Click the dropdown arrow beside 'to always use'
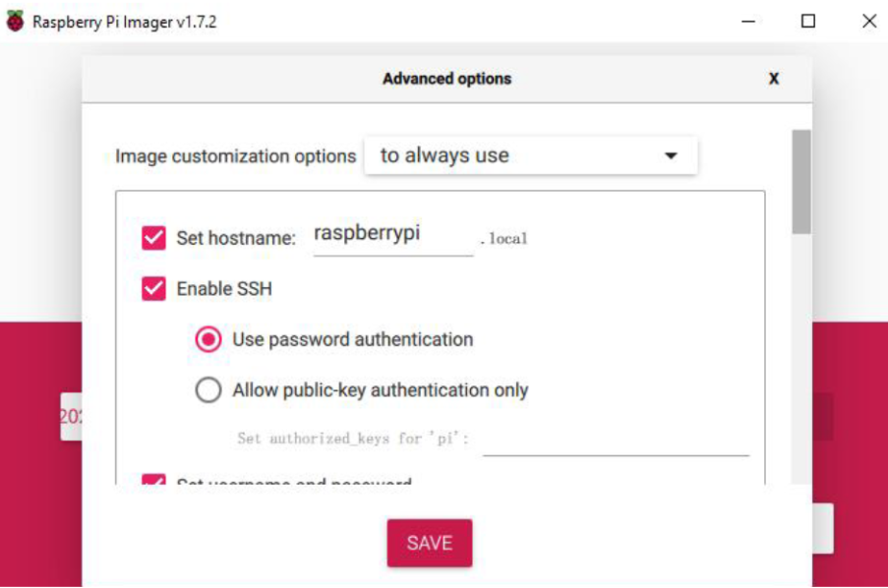 click(671, 155)
